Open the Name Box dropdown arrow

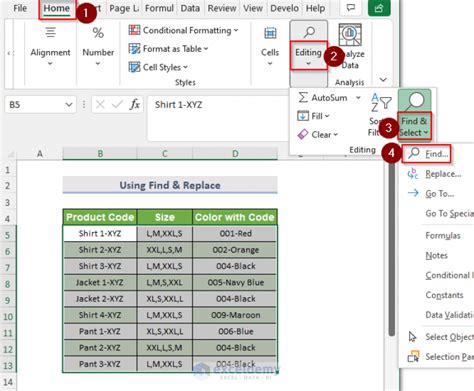pyautogui.click(x=69, y=105)
